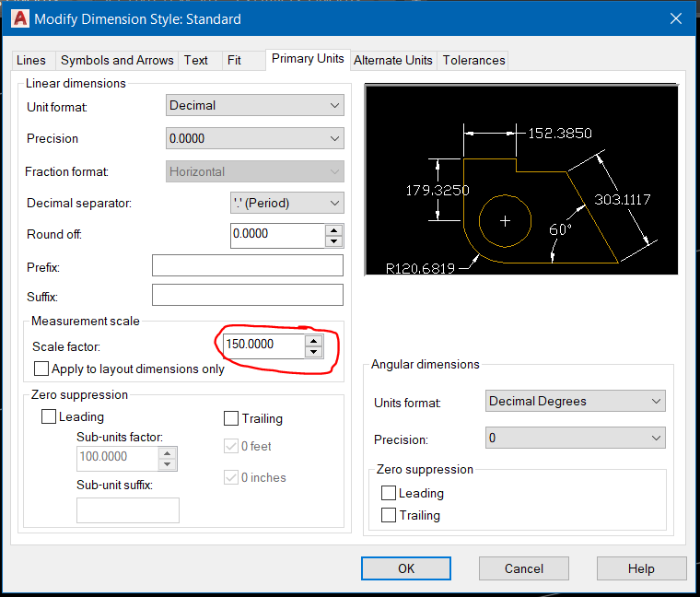Image resolution: width=700 pixels, height=597 pixels.
Task: Increase Sub-units factor with up arrow
Action: [x=168, y=453]
